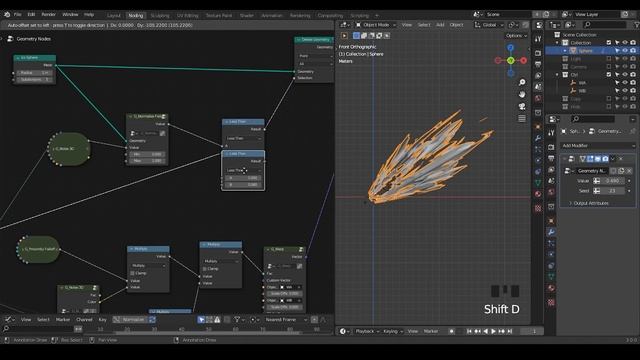The width and height of the screenshot is (640, 360).
Task: Open the Window menu
Action: [70, 15]
